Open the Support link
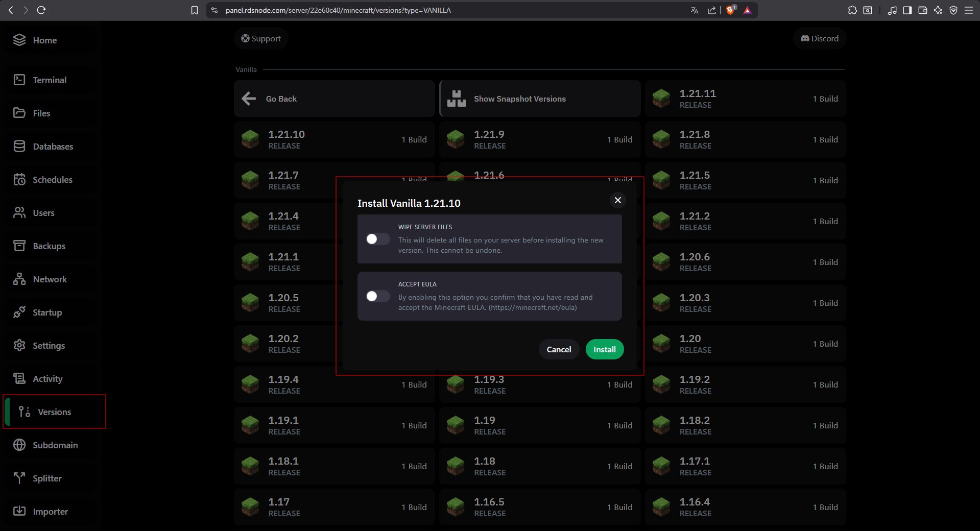 click(x=261, y=39)
